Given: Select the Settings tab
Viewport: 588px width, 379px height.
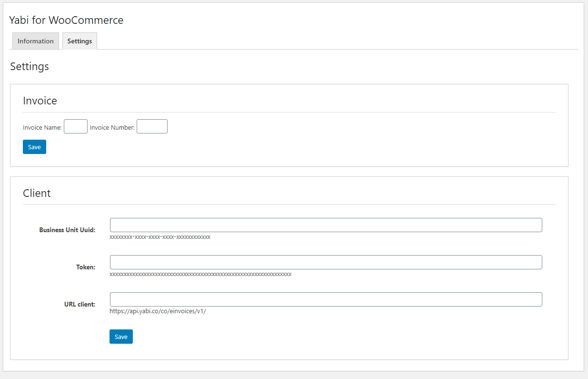Looking at the screenshot, I should (x=80, y=41).
